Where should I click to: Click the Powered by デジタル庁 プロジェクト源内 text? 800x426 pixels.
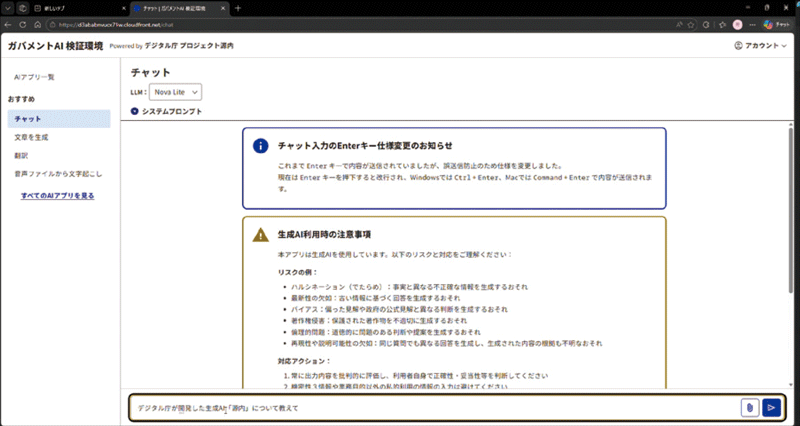coord(172,45)
